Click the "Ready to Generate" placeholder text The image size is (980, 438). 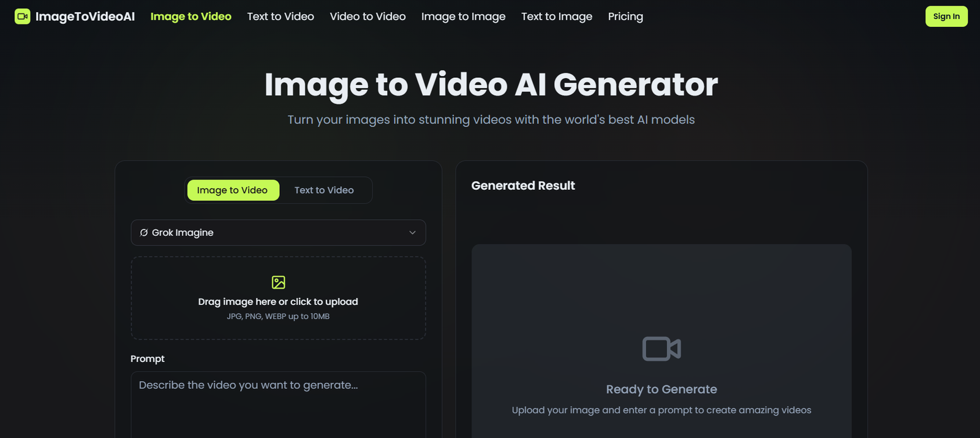click(661, 390)
